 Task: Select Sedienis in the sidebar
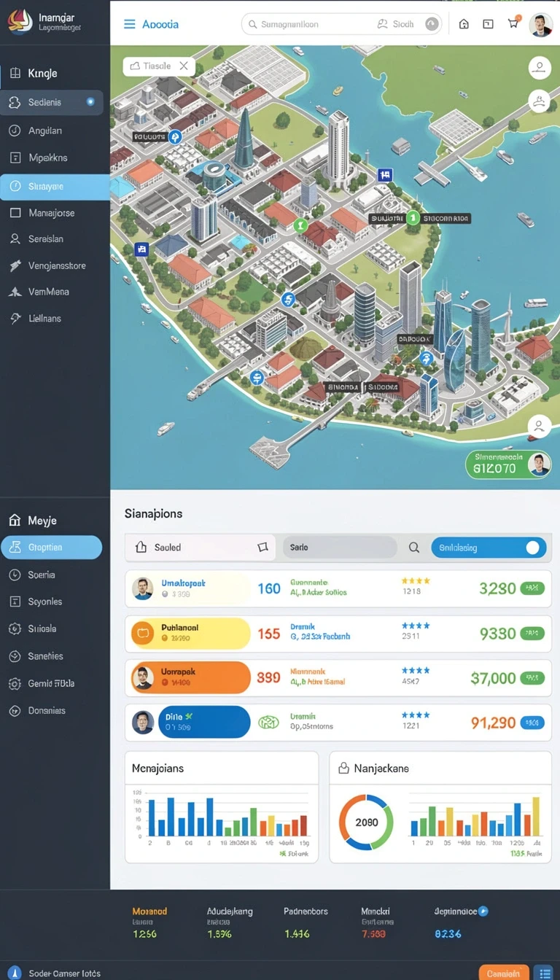pos(52,102)
